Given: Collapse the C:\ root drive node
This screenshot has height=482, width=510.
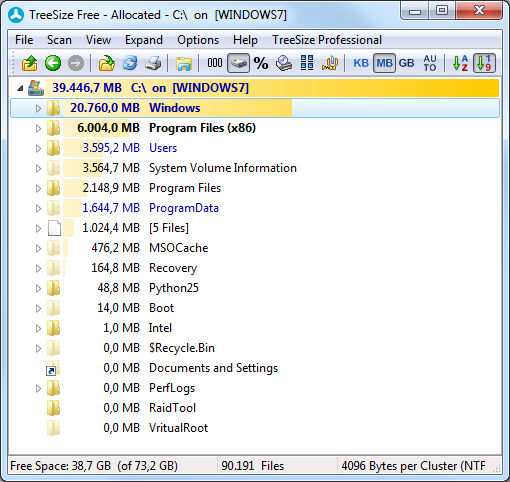Looking at the screenshot, I should (x=20, y=88).
